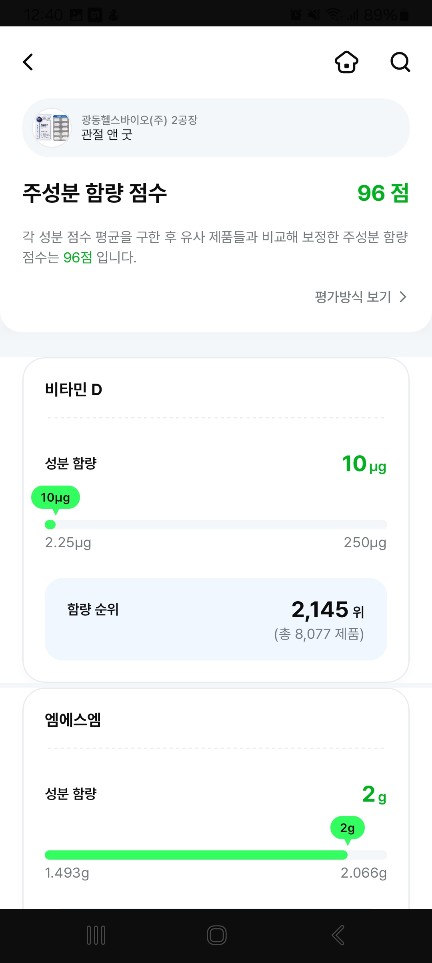Viewport: 432px width, 963px height.
Task: Open the 관절 앤 굿 product thumbnail
Action: click(x=52, y=128)
